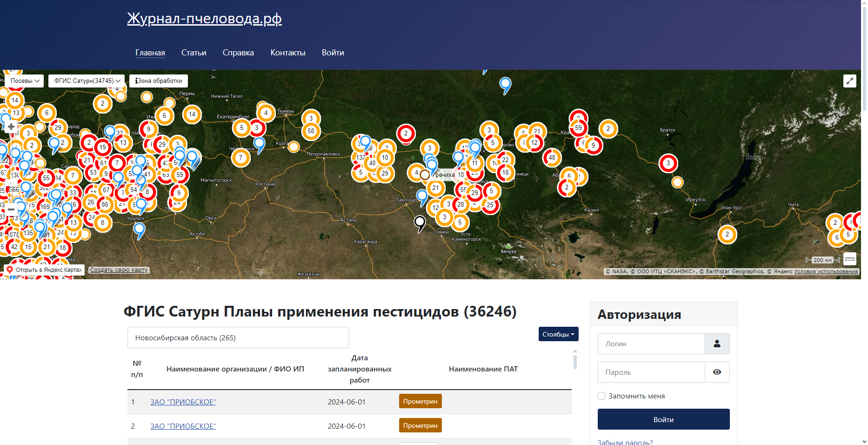The image size is (868, 445).
Task: Zoom in the map with plus button
Action: (x=11, y=127)
